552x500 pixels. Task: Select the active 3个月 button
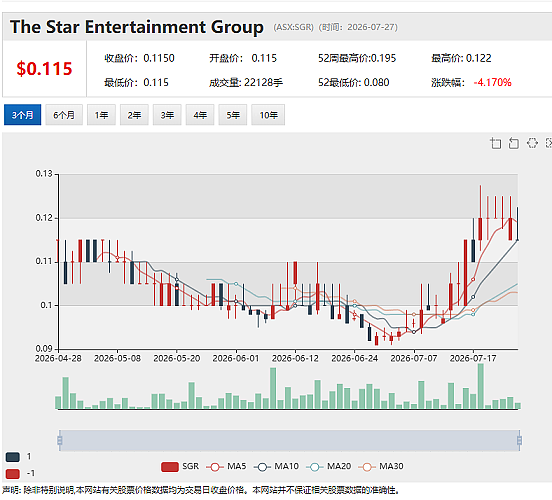[23, 115]
